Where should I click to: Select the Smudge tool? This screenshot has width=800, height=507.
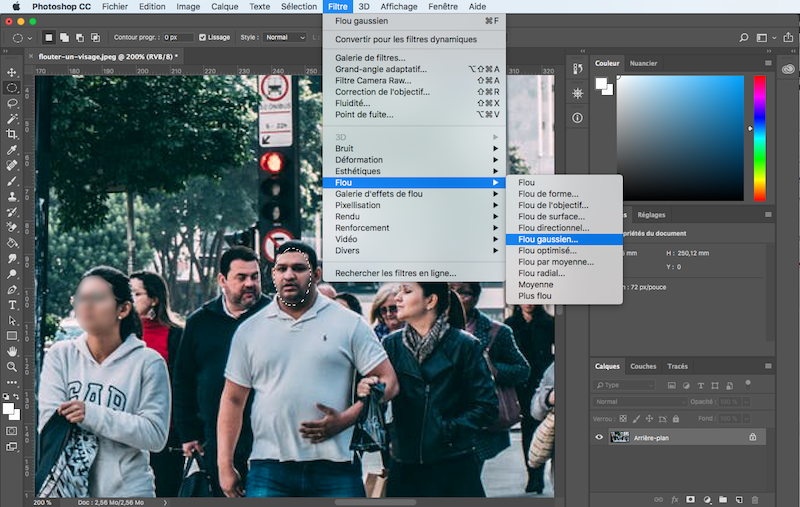[x=12, y=259]
